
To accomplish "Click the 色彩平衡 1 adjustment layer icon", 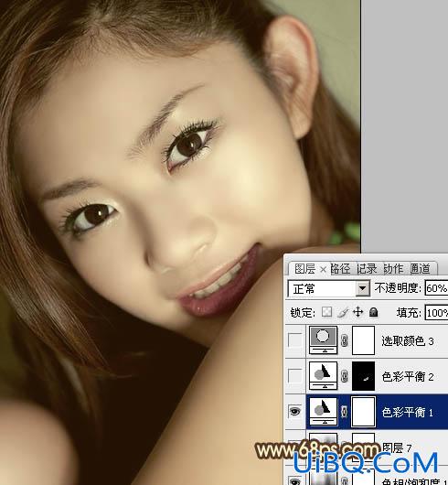I will point(323,412).
